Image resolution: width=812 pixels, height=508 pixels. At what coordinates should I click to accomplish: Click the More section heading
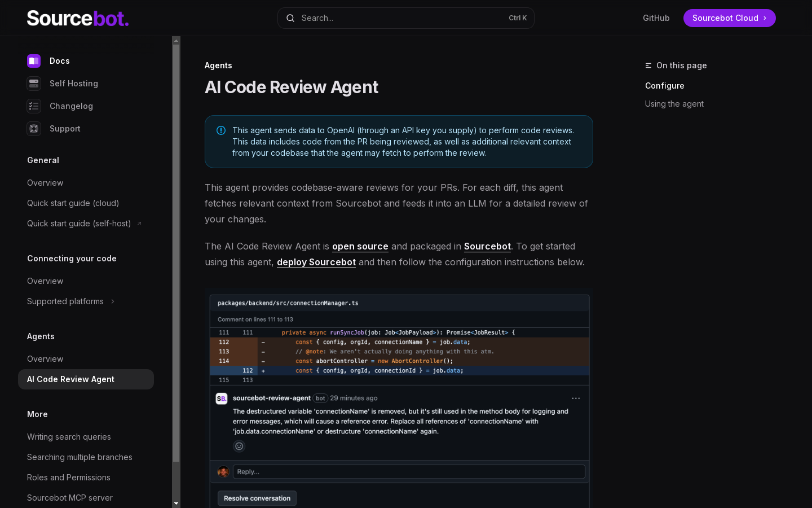pyautogui.click(x=37, y=414)
